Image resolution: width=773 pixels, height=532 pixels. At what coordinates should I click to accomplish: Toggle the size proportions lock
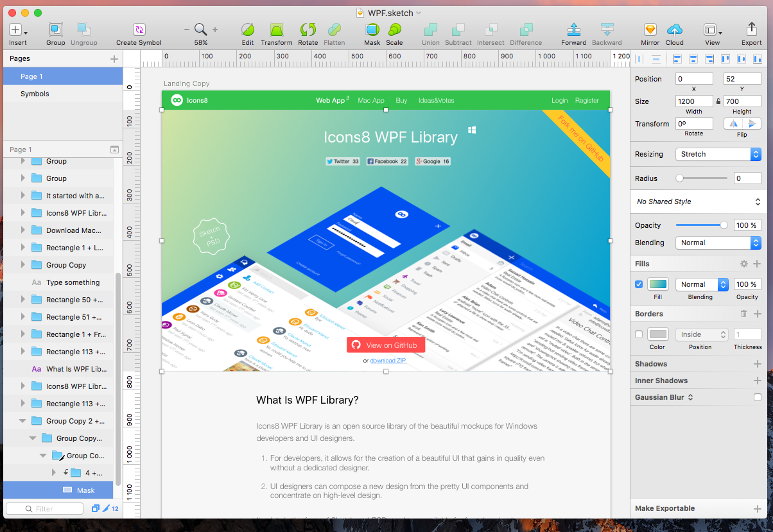tap(718, 101)
